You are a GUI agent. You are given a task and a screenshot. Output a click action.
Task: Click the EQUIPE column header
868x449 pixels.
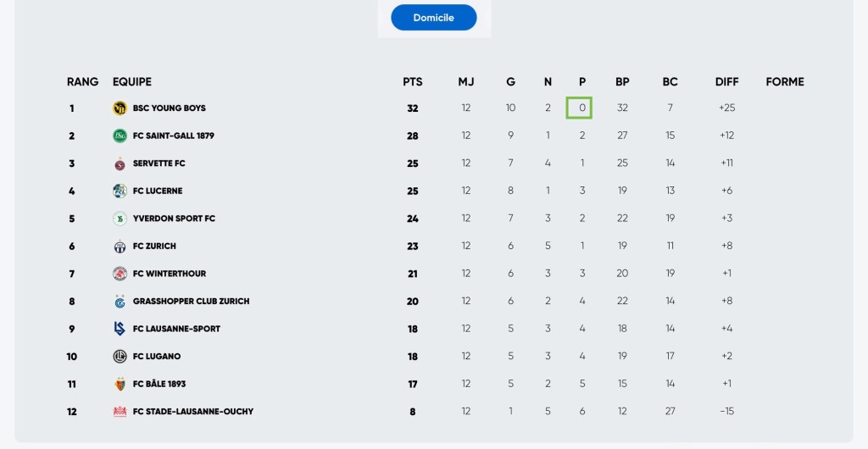coord(132,82)
